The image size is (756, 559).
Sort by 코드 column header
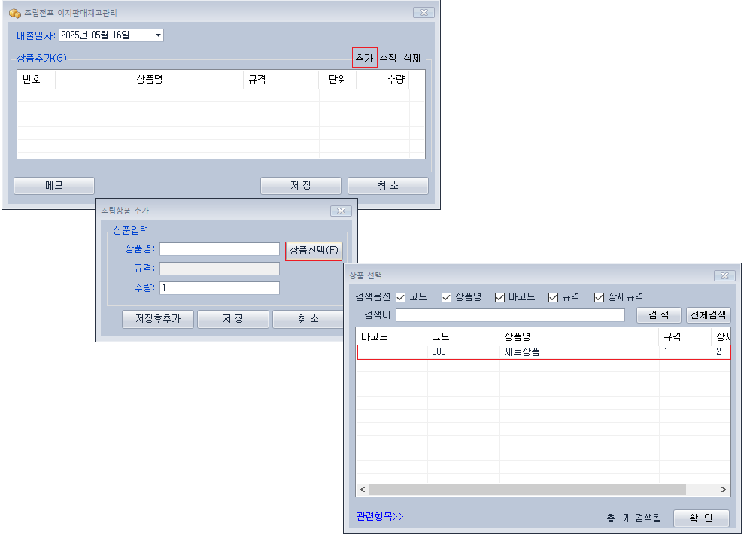[x=463, y=336]
